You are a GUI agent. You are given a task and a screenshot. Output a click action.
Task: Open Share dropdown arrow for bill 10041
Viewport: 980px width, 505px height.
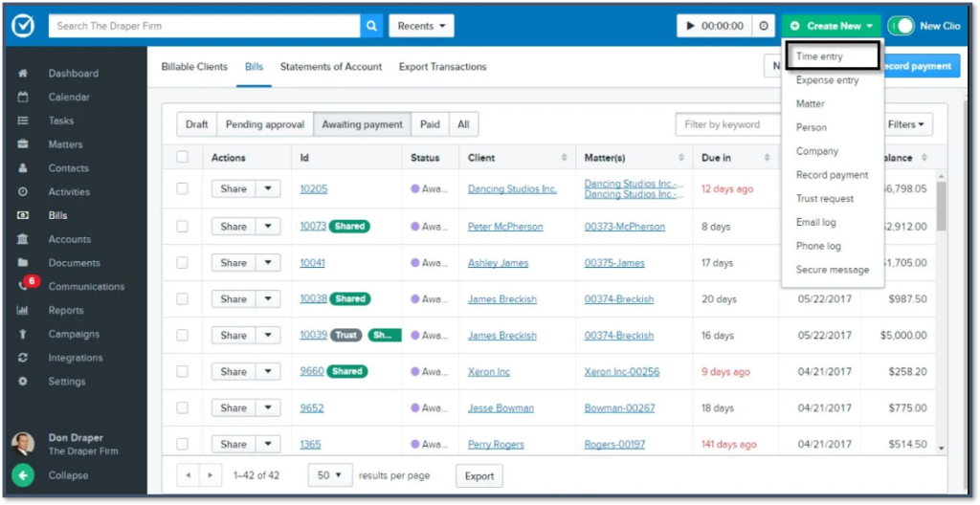tap(268, 262)
